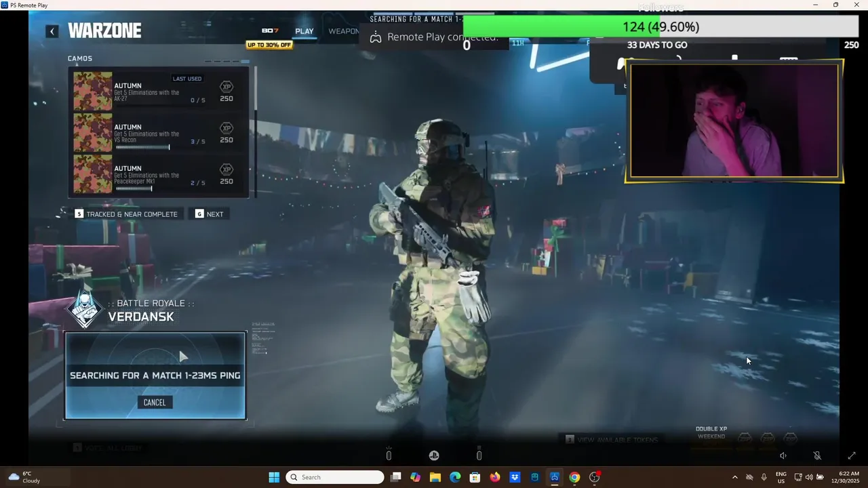Open Dropbox from the taskbar
This screenshot has height=488, width=868.
[515, 477]
